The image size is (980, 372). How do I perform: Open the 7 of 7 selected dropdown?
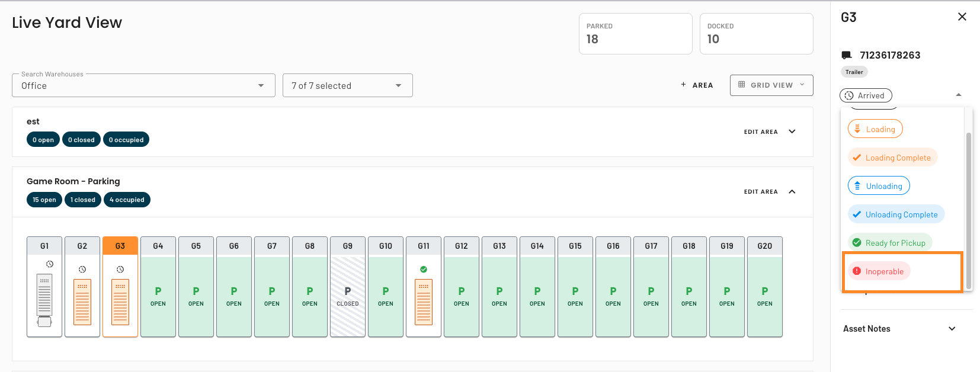348,85
